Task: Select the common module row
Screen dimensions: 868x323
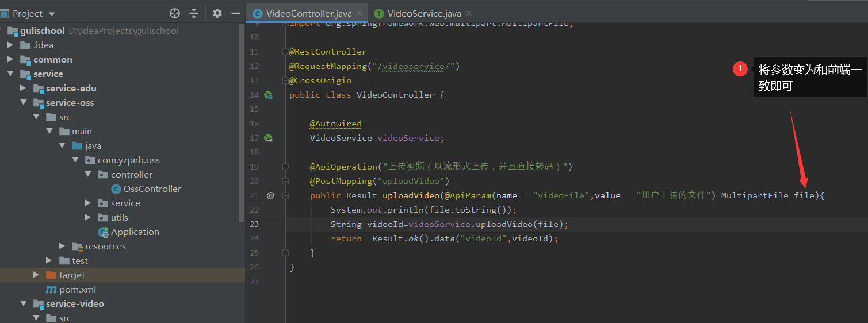Action: [118, 59]
